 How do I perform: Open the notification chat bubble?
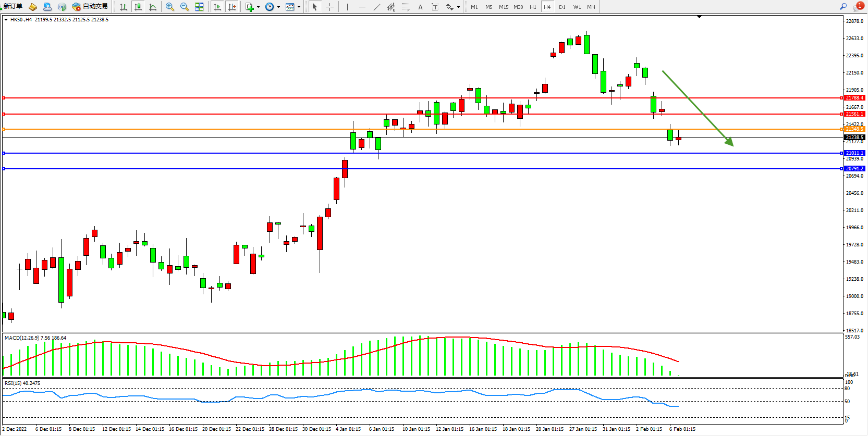[x=858, y=7]
